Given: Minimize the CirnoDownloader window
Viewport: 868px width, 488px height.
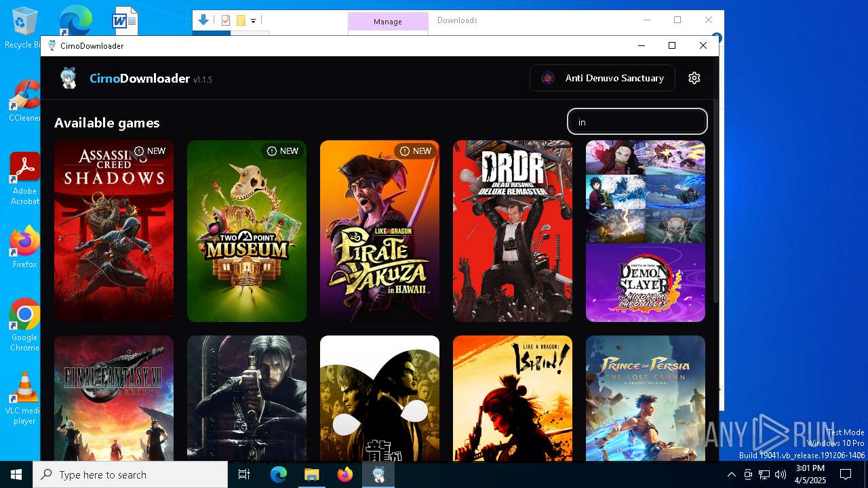Looking at the screenshot, I should 642,45.
